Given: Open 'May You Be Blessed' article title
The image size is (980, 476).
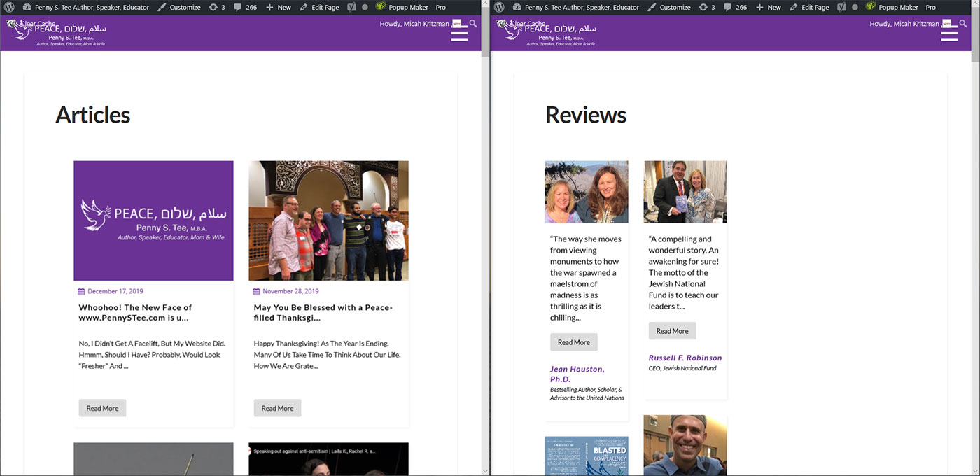Looking at the screenshot, I should click(x=323, y=312).
